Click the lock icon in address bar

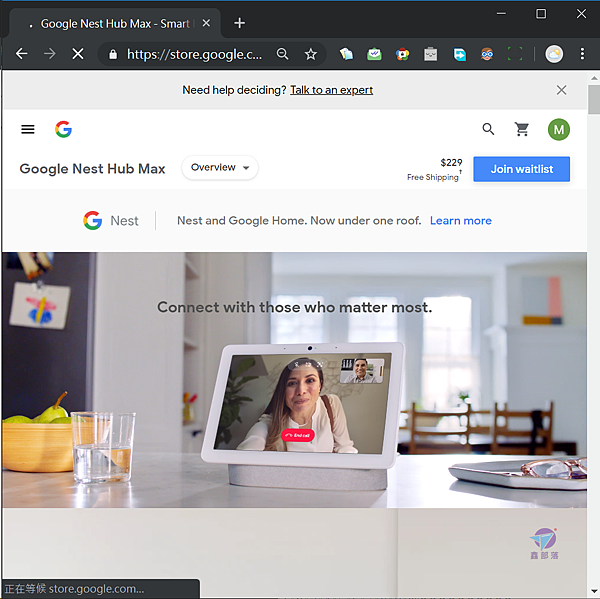tap(113, 54)
